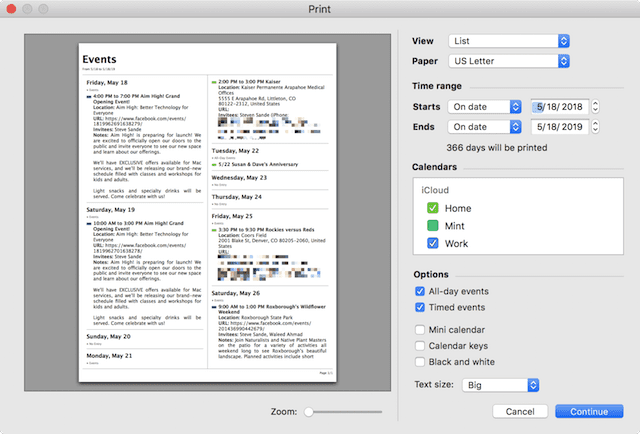Image resolution: width=640 pixels, height=434 pixels.
Task: Click the stepper next to the Ends date
Action: click(x=595, y=127)
